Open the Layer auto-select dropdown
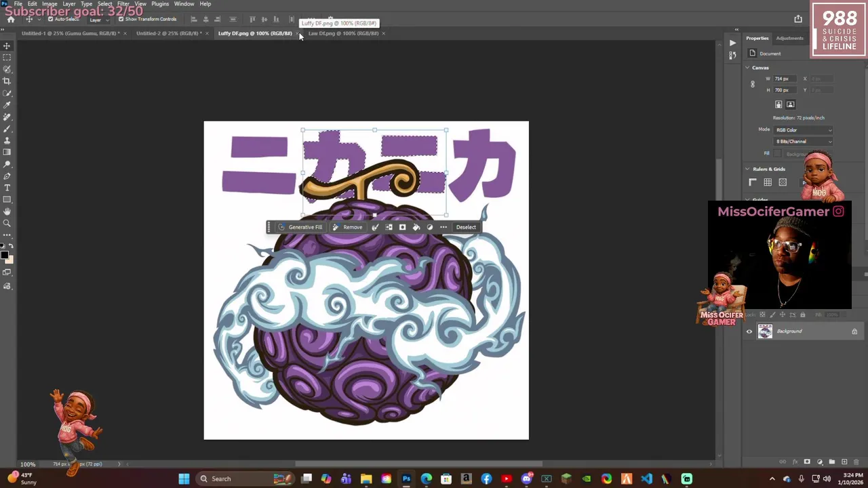The width and height of the screenshot is (868, 488). [x=98, y=20]
